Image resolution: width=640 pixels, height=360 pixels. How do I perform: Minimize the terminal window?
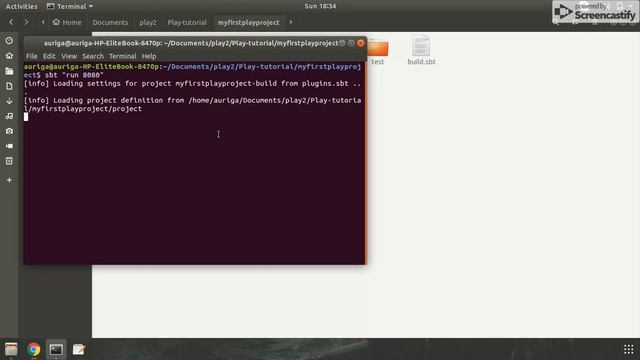342,43
